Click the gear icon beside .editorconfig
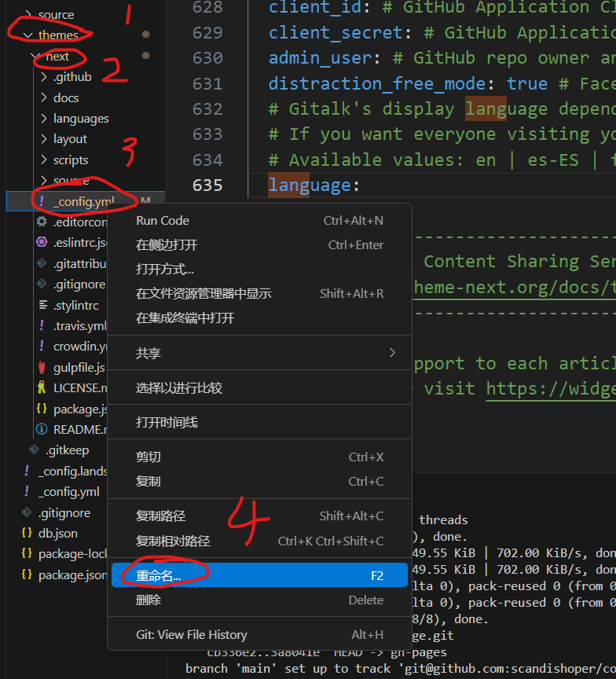This screenshot has height=679, width=616. (x=42, y=222)
